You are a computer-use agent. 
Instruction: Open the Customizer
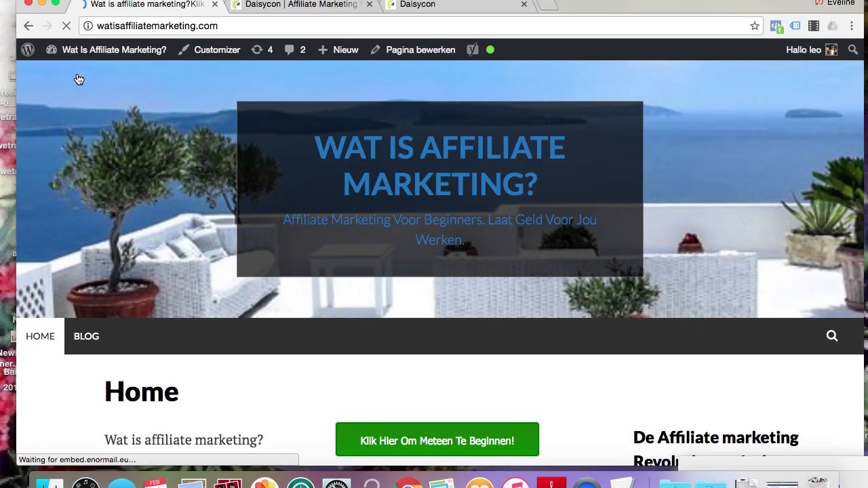pyautogui.click(x=209, y=49)
